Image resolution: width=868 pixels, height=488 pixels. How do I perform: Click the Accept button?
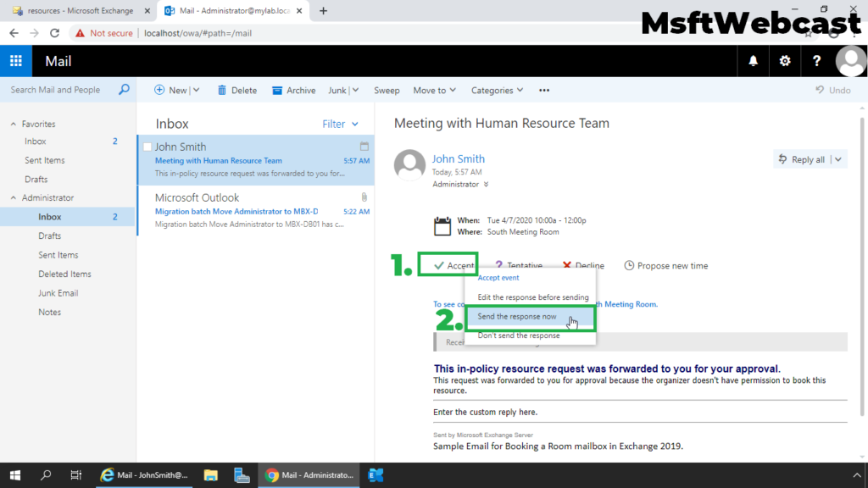click(454, 265)
